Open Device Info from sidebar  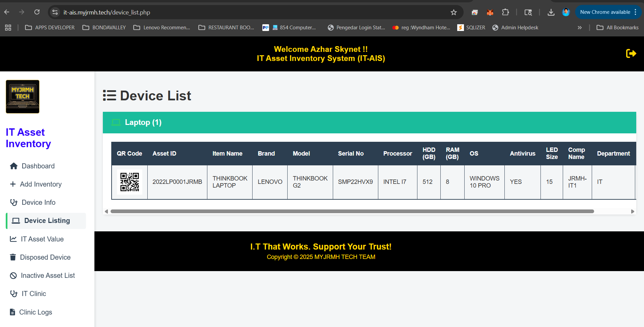(38, 202)
